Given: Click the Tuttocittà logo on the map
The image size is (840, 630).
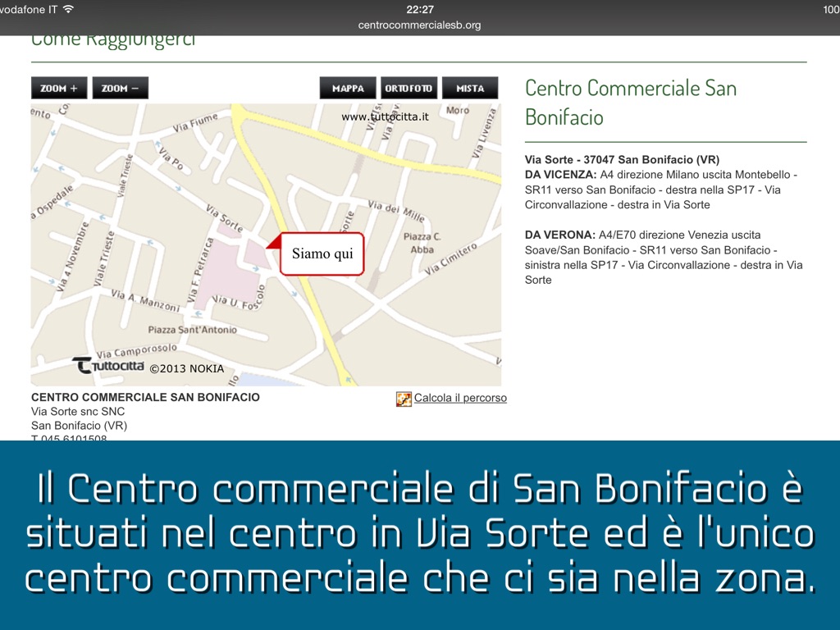Looking at the screenshot, I should tap(108, 366).
